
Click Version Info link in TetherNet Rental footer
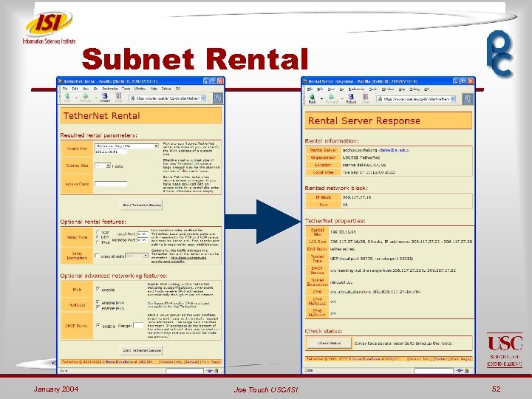tap(171, 361)
